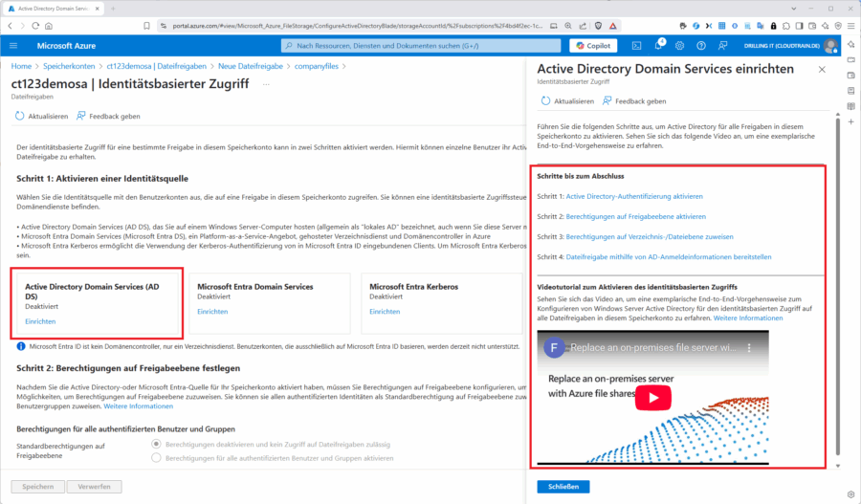Open Neue Dateifreigabe breadcrumb

pos(251,66)
